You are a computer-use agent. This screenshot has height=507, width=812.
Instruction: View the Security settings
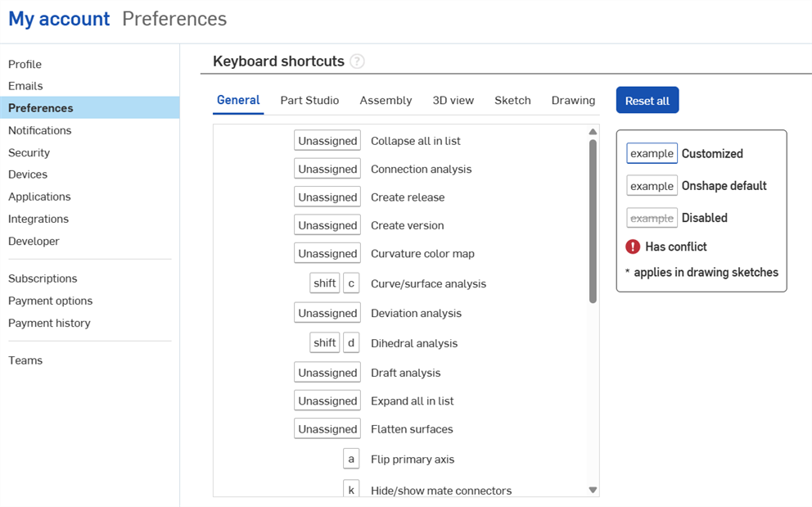coord(29,152)
